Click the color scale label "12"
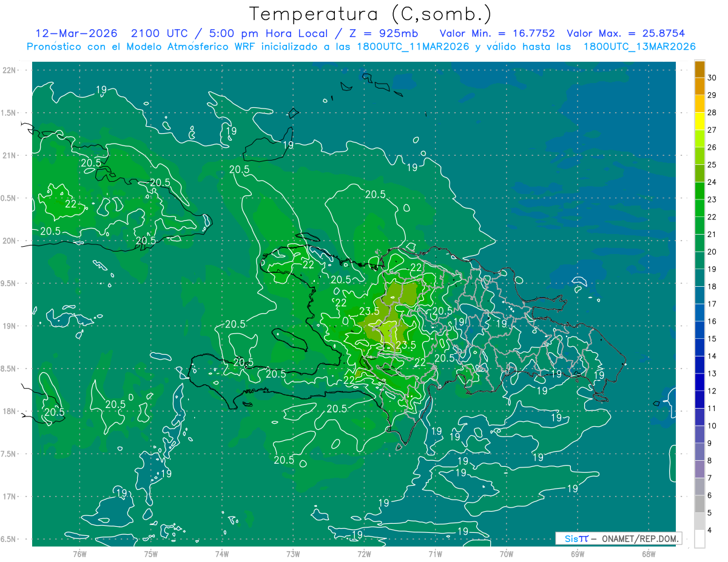Image resolution: width=728 pixels, height=562 pixels. pos(712,391)
